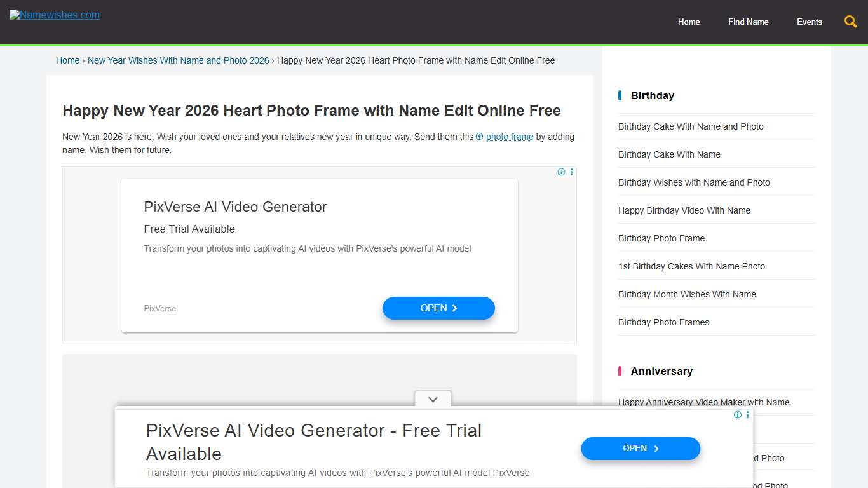Select the Events menu item
Screen dimensions: 868x488
809,22
